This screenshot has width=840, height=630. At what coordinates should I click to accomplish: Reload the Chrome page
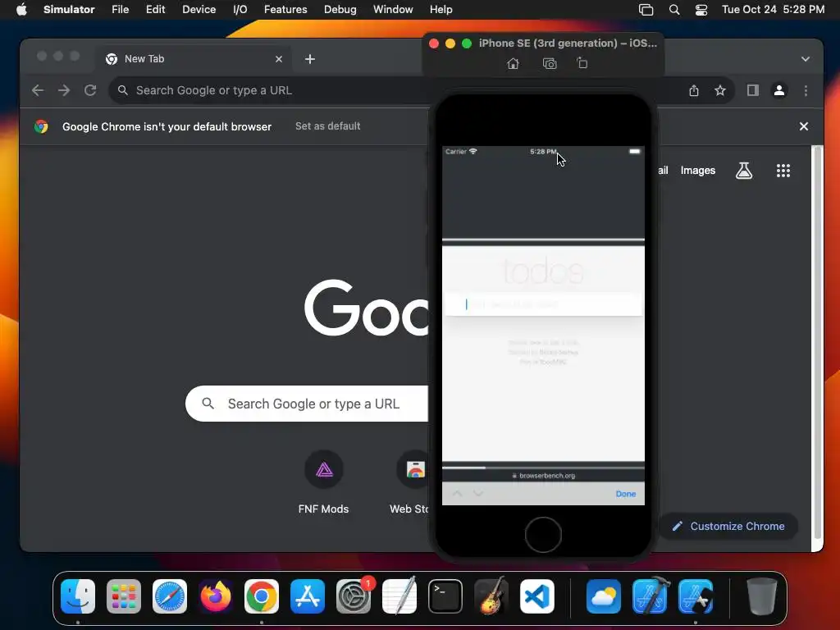pyautogui.click(x=90, y=90)
